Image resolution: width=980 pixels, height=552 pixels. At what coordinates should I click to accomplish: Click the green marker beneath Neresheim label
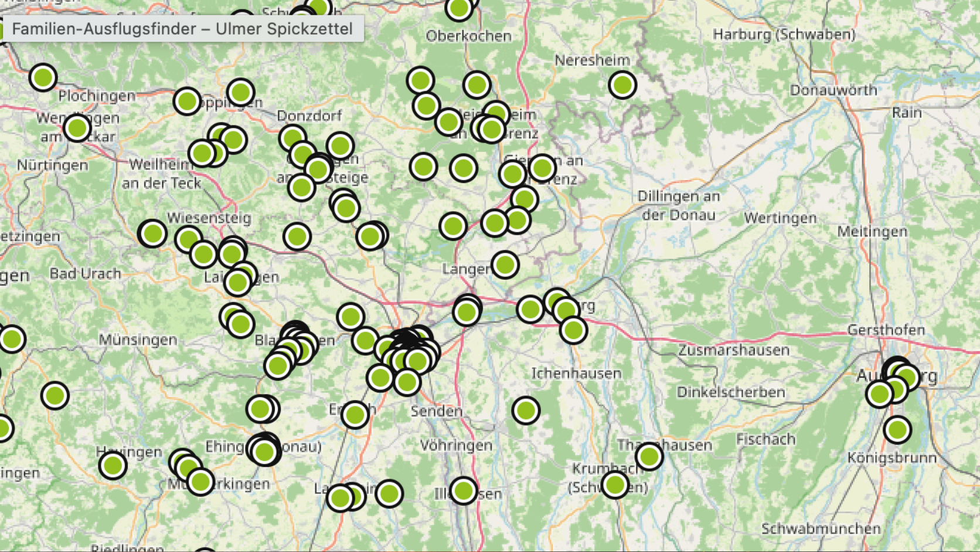[622, 85]
